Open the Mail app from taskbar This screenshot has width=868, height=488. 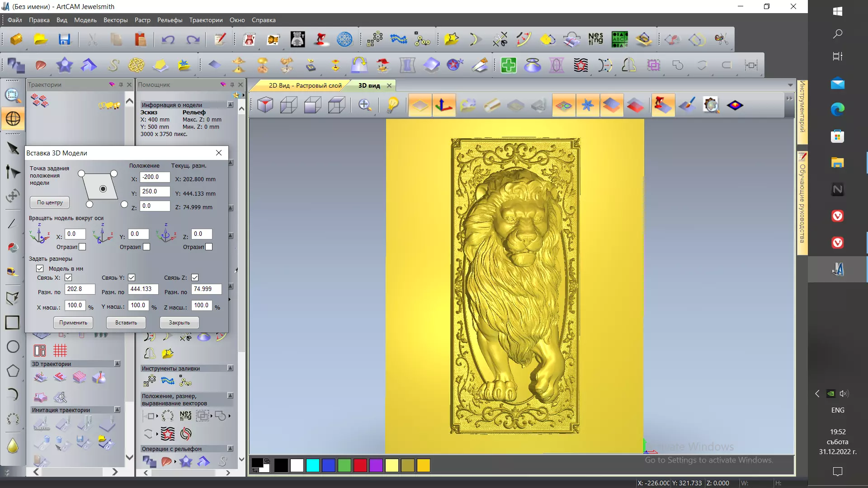tap(837, 84)
